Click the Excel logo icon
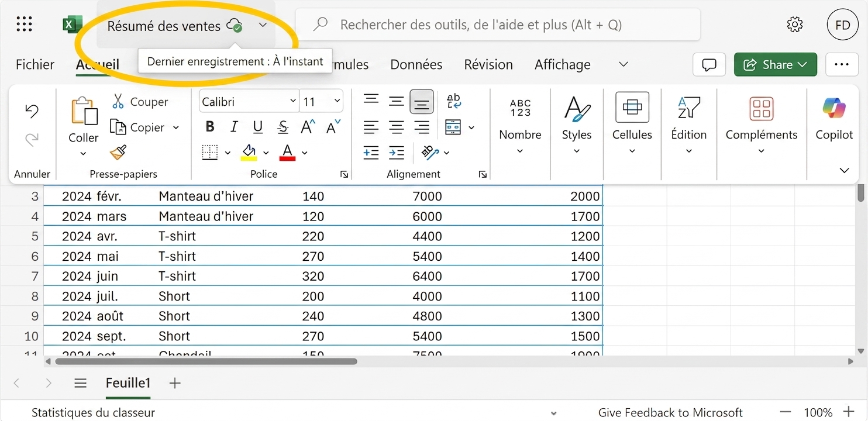 tap(72, 25)
